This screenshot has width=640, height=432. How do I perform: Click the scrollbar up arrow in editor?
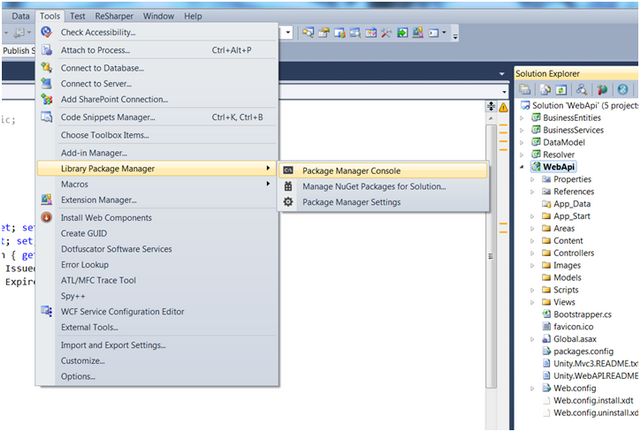tap(491, 118)
